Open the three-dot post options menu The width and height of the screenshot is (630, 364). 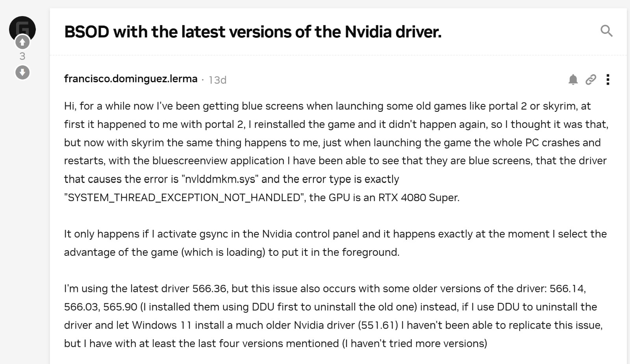608,80
